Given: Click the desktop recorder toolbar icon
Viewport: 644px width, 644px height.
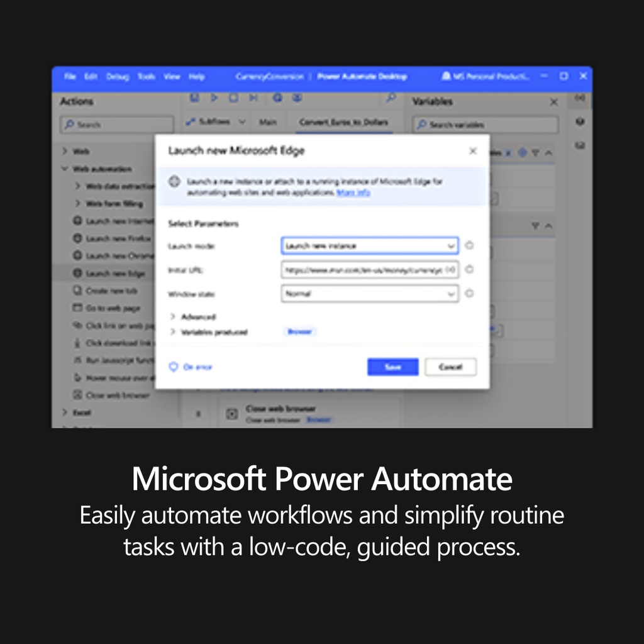Looking at the screenshot, I should pos(297,97).
